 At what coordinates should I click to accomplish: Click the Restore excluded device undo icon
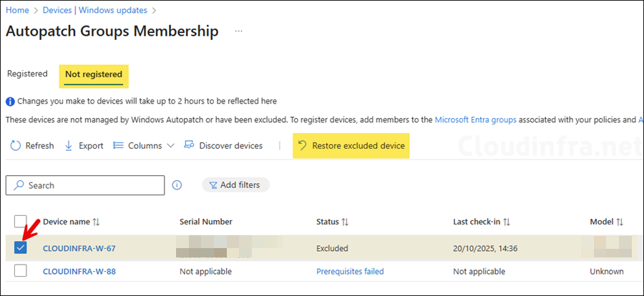pos(302,146)
